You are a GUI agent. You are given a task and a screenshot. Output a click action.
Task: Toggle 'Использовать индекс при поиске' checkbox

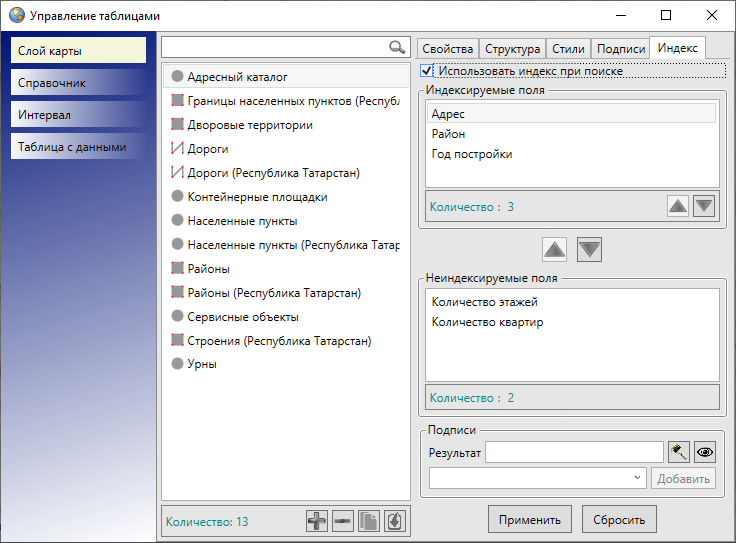tap(428, 71)
